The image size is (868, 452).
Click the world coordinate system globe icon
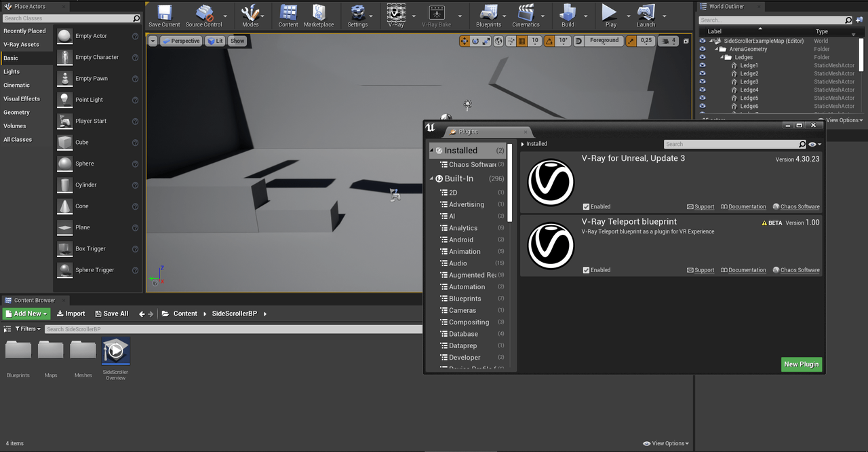pyautogui.click(x=498, y=41)
